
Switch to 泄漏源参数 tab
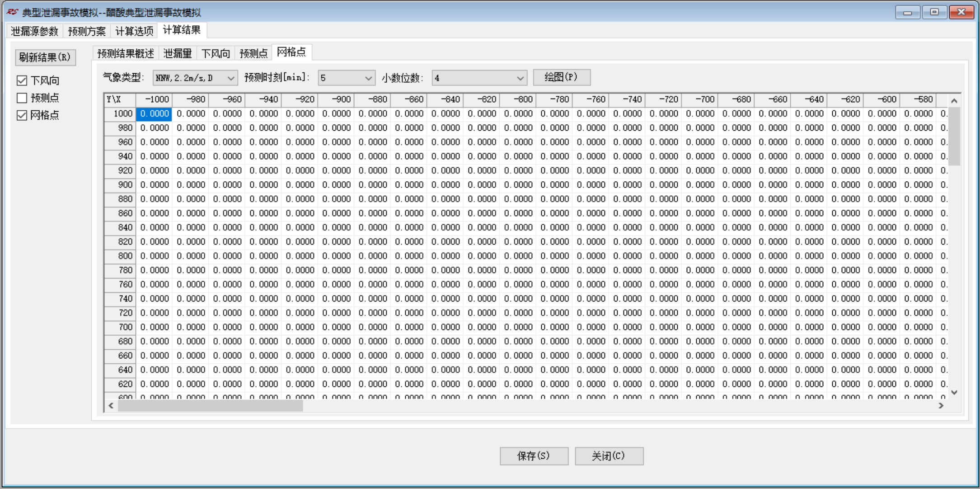pyautogui.click(x=35, y=31)
